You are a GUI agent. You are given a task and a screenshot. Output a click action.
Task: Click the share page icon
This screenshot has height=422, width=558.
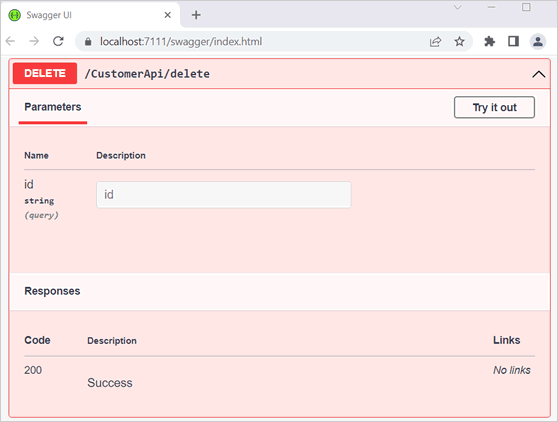pos(436,42)
